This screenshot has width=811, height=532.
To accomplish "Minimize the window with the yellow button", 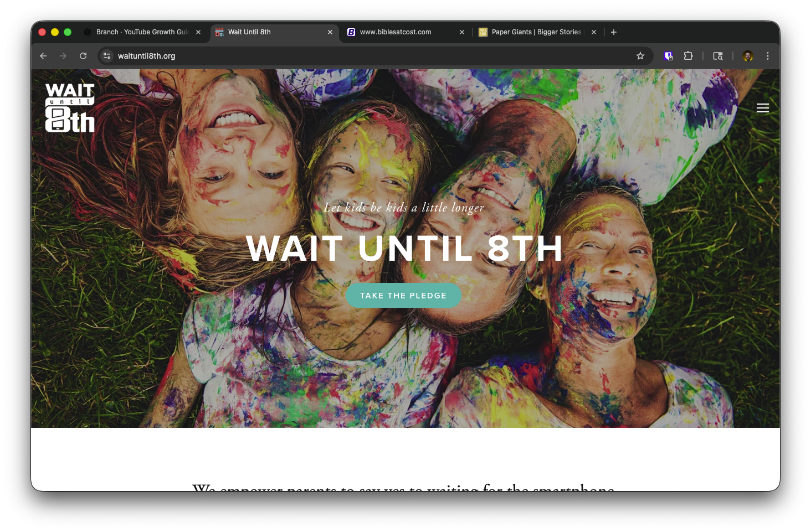I will [55, 32].
